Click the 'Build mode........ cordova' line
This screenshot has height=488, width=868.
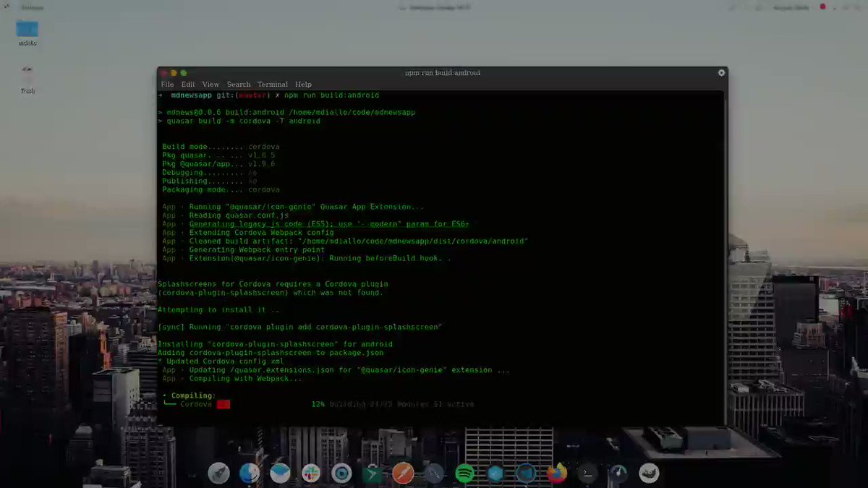pos(221,147)
